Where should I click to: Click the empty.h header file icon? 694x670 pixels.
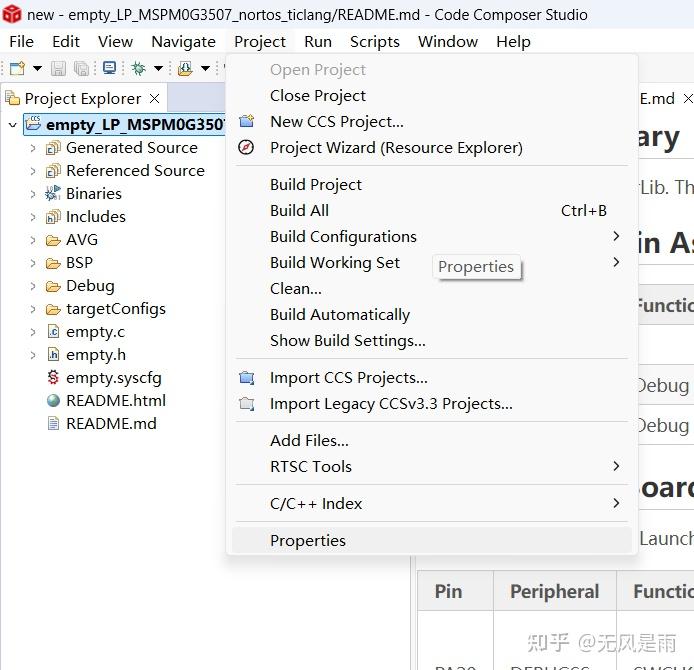point(53,354)
